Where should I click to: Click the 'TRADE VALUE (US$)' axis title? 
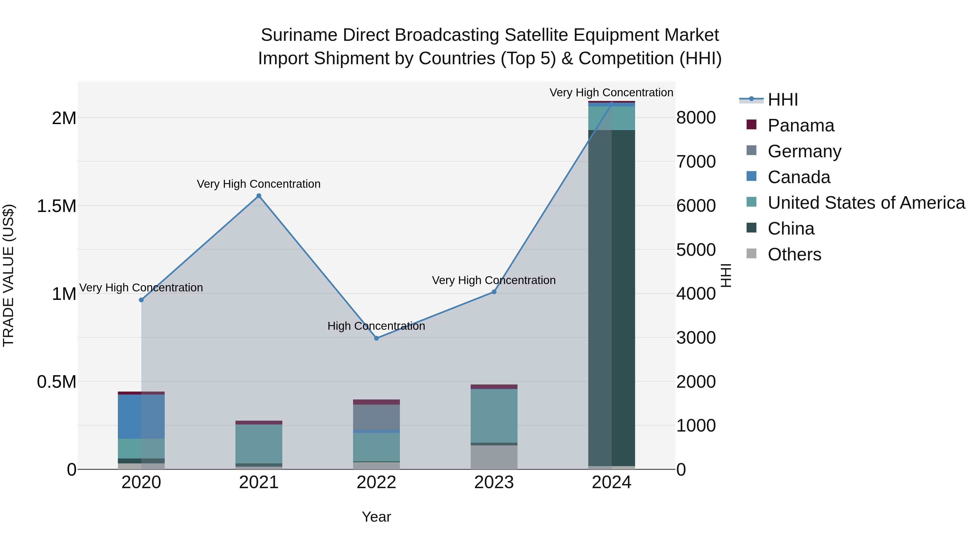[8, 275]
